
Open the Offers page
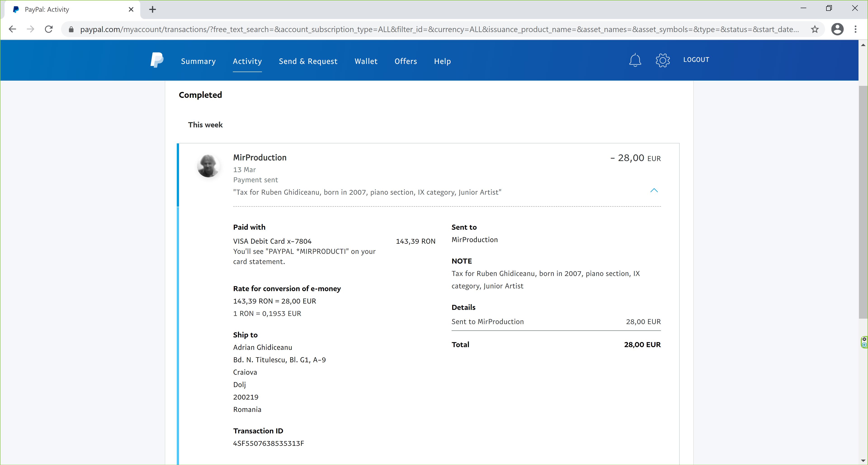point(406,61)
